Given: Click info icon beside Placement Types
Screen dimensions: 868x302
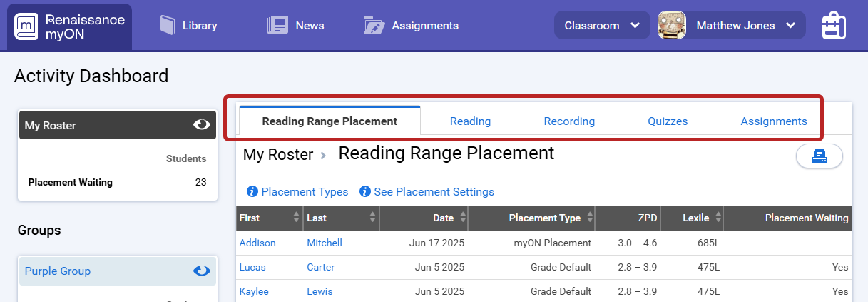Looking at the screenshot, I should tap(252, 191).
